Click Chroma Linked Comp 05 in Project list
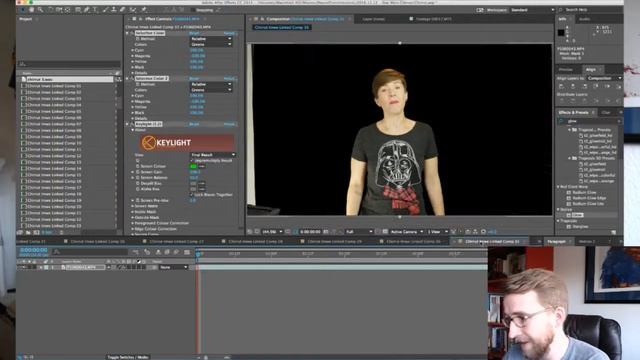Screen dimensions: 640x360 click(x=54, y=111)
